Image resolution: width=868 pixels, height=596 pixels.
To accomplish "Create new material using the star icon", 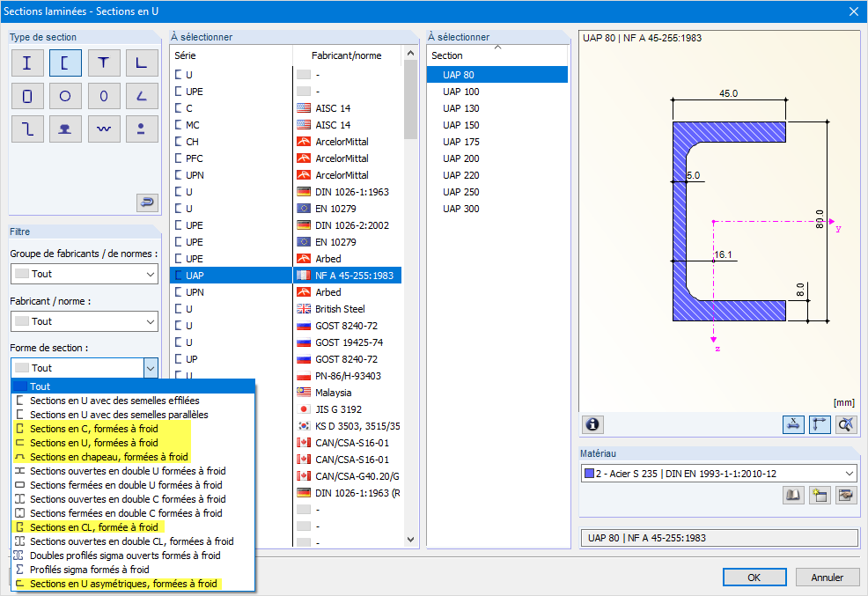I will pos(820,496).
